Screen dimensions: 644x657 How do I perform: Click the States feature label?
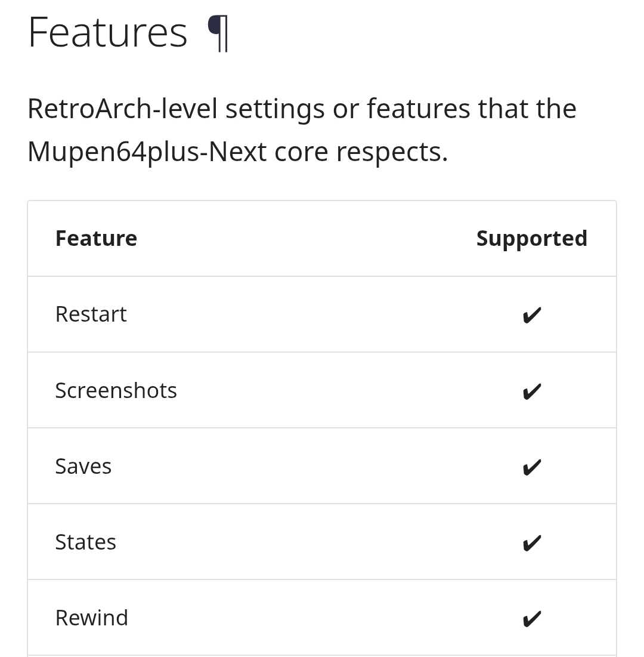tap(85, 542)
